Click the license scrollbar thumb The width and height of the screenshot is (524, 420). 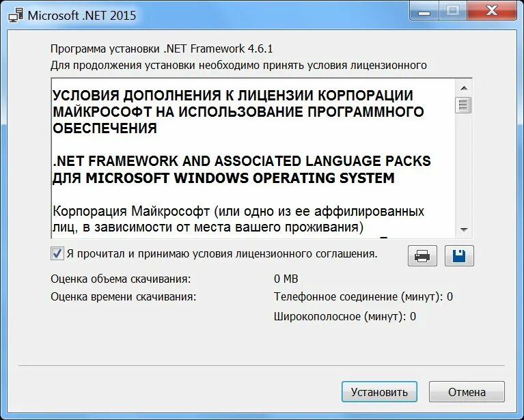tap(463, 105)
